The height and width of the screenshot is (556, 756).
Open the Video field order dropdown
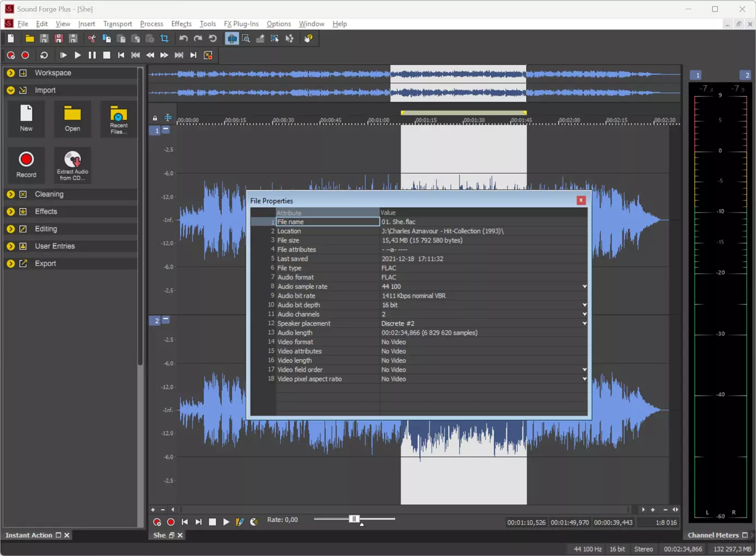pos(584,370)
